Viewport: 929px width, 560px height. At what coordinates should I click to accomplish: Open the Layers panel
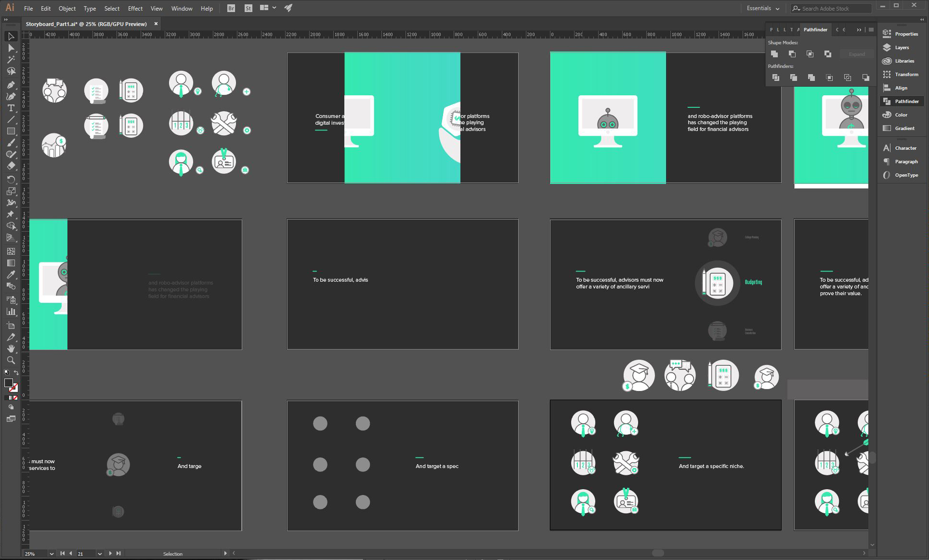(901, 48)
